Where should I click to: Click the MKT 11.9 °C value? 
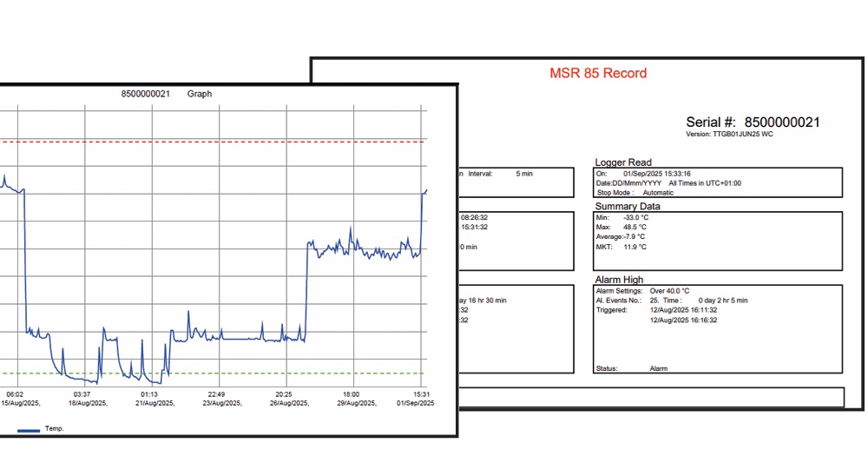click(x=621, y=247)
